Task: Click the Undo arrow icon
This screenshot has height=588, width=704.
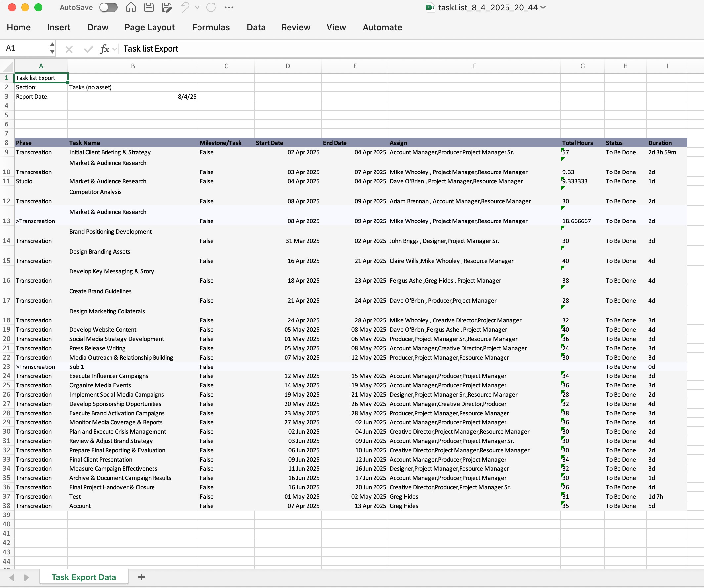Action: (x=185, y=7)
